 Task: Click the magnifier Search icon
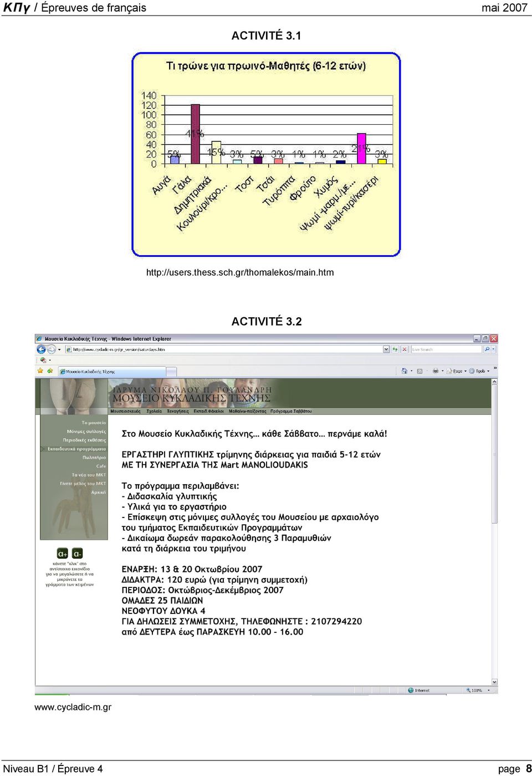pyautogui.click(x=487, y=349)
